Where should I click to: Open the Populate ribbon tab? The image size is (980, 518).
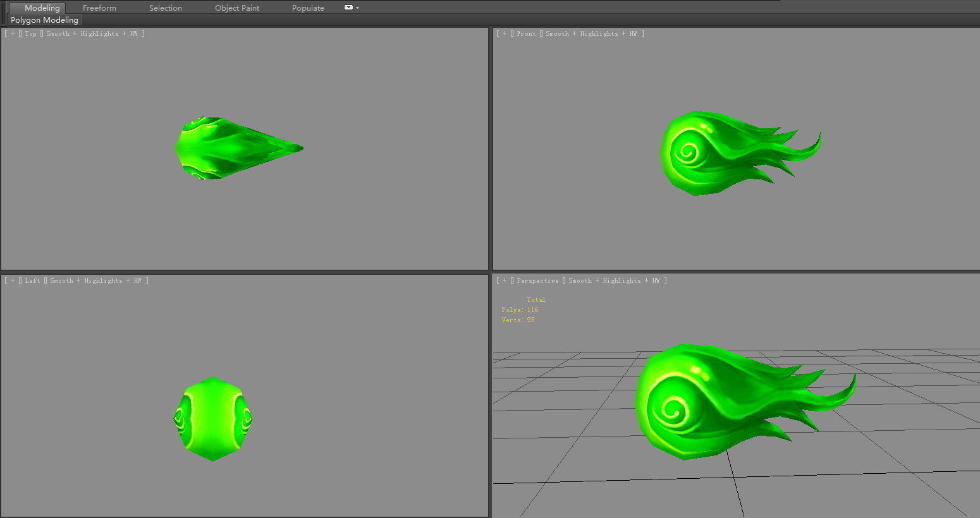point(308,8)
